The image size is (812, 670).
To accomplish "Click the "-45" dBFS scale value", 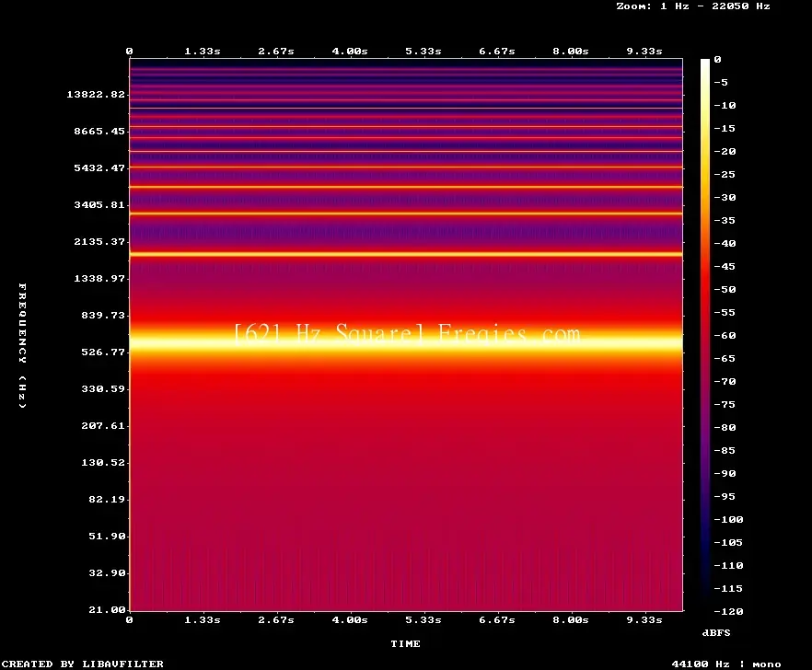I will click(x=725, y=266).
